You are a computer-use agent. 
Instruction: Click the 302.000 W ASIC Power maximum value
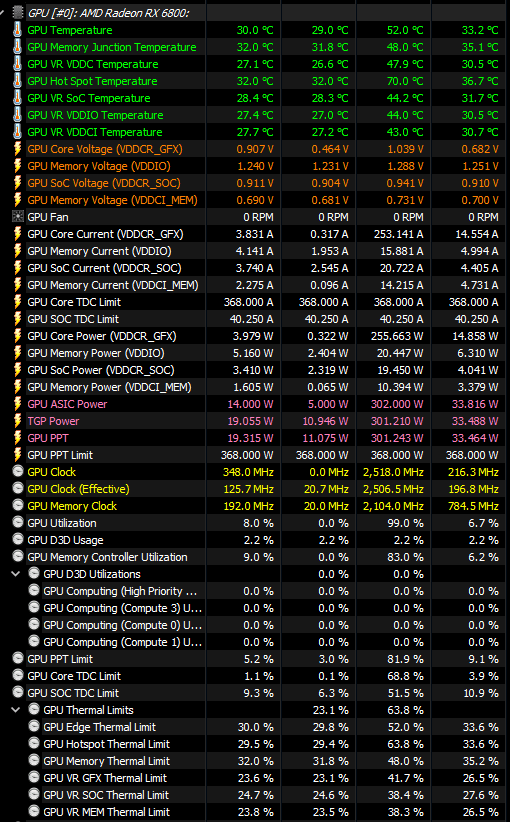click(397, 404)
